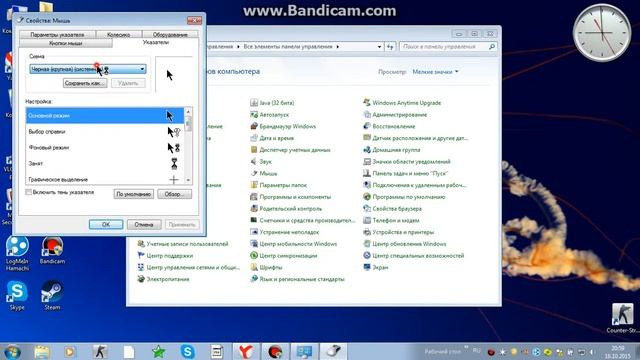The width and height of the screenshot is (640, 360).
Task: Switch to Колесико tab
Action: point(118,35)
